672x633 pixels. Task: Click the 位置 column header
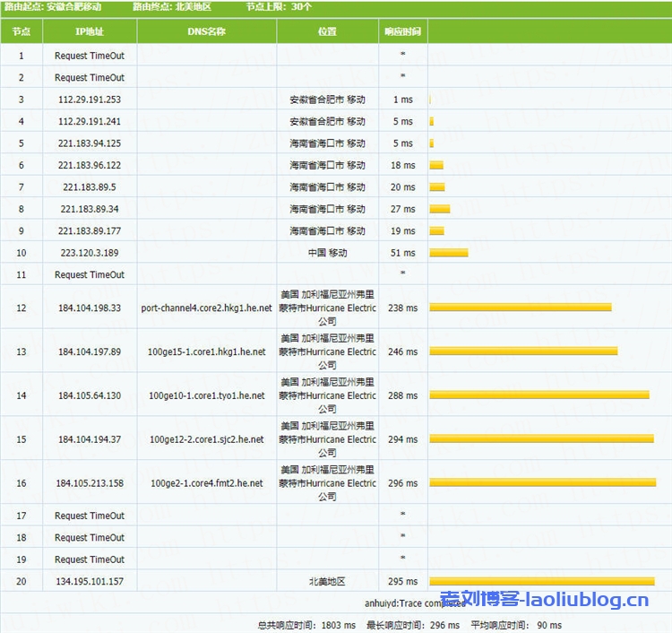327,31
